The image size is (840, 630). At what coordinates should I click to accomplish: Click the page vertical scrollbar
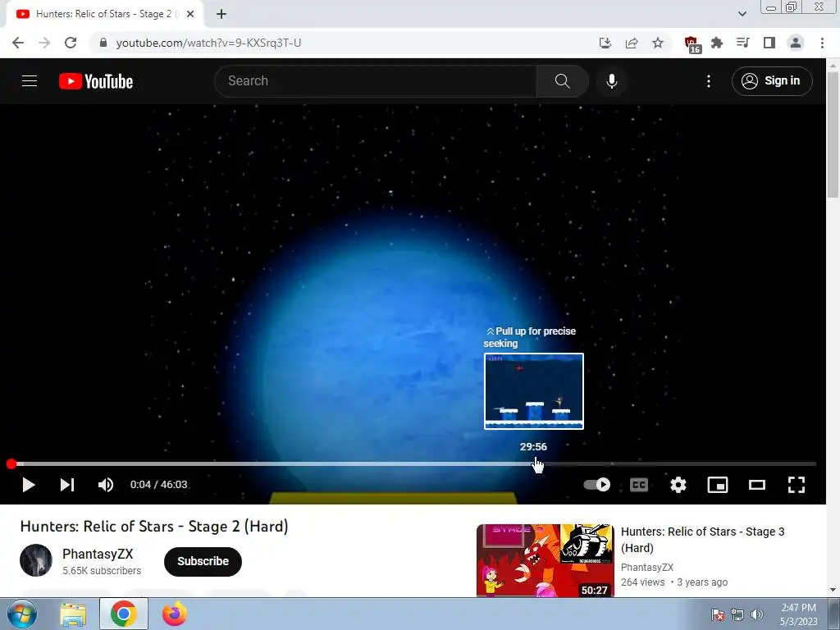tap(833, 134)
